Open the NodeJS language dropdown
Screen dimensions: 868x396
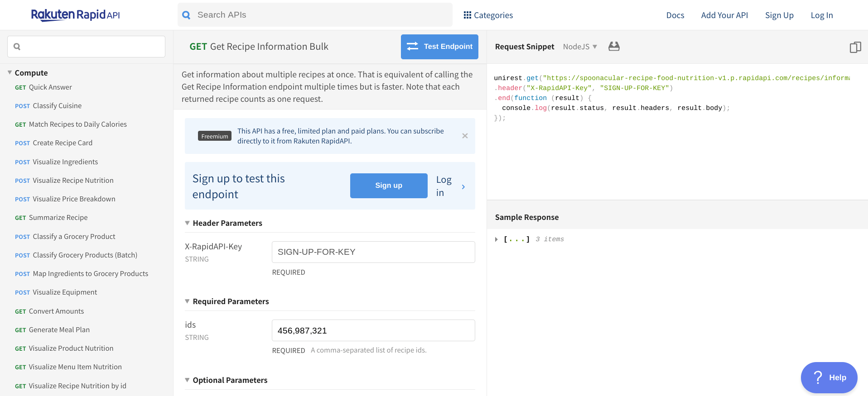(x=580, y=47)
